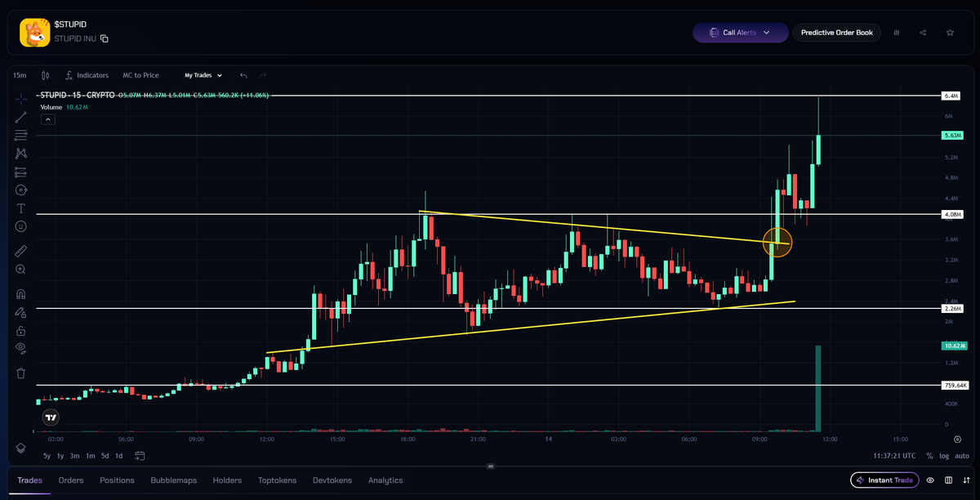Open Call Alerts dropdown
Viewport: 980px width, 500px height.
click(740, 33)
